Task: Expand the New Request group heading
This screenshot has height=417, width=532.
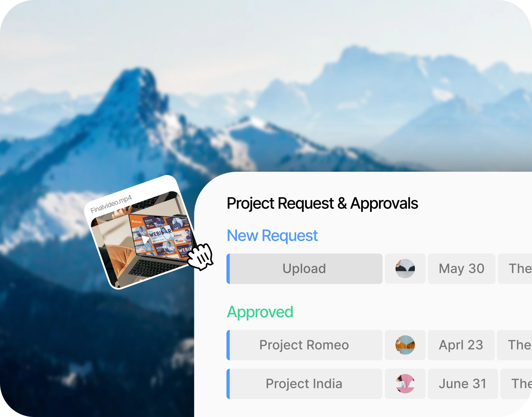Action: pos(272,235)
